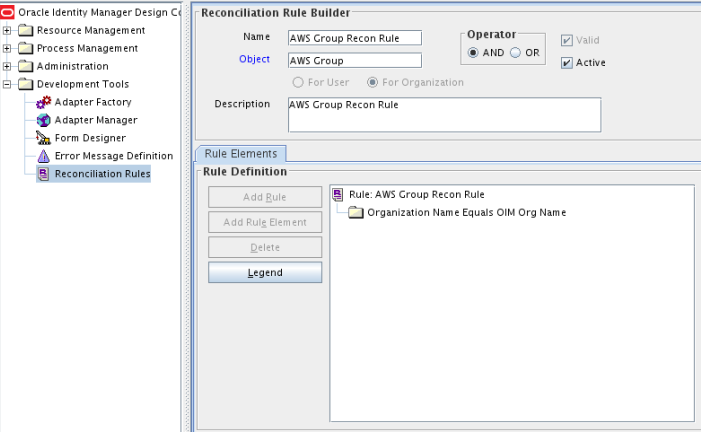Click the Add Rule Element button
This screenshot has width=701, height=432.
pos(265,222)
